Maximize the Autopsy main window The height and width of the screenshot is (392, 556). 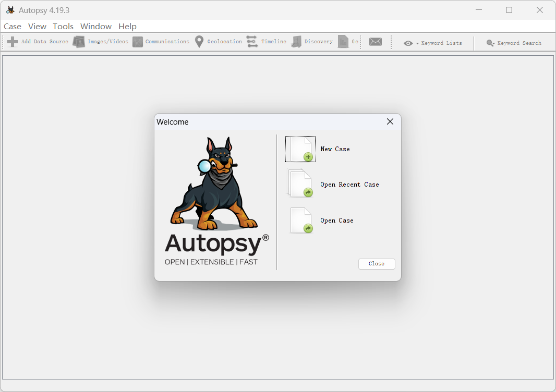509,10
